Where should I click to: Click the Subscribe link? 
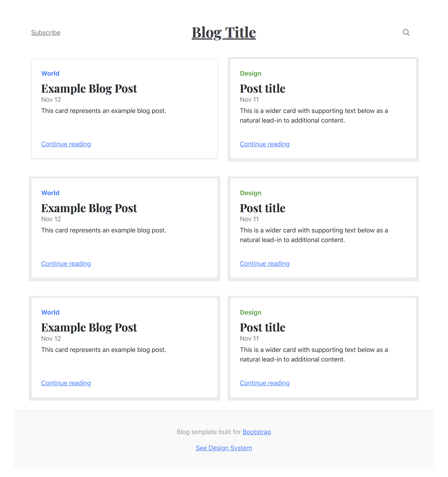coord(46,33)
